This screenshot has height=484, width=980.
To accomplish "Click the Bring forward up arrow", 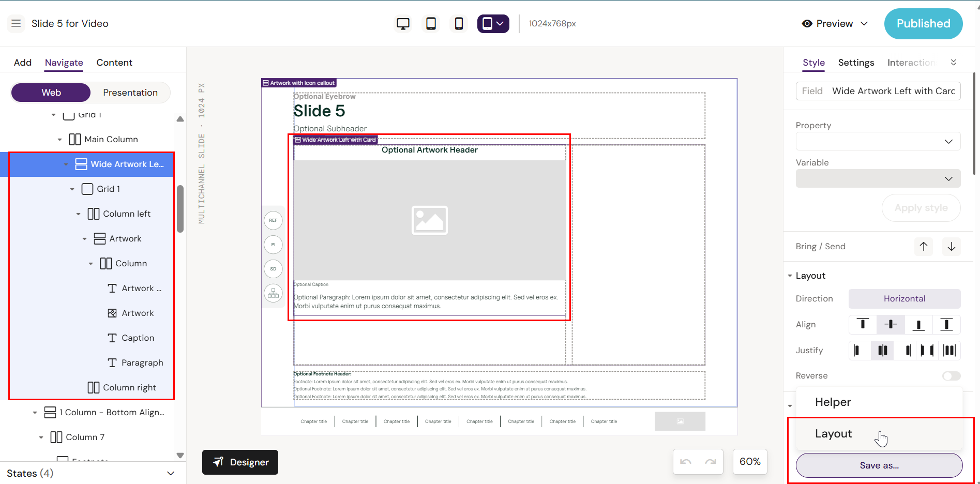I will (924, 247).
